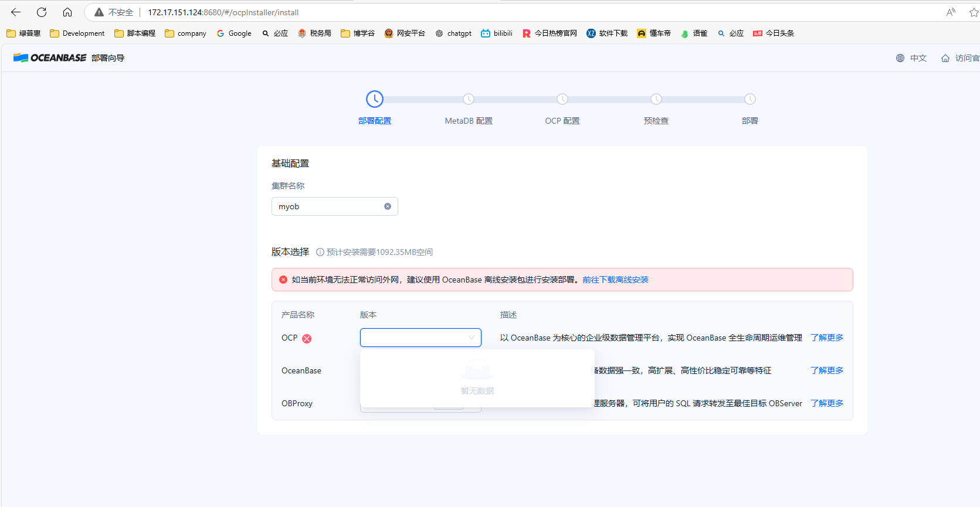The image size is (980, 507).
Task: Click the OCP 配置 step
Action: (x=562, y=121)
